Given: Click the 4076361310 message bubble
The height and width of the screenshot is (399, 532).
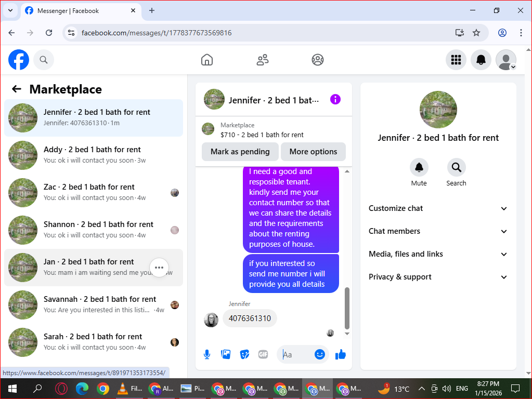Looking at the screenshot, I should pos(250,318).
